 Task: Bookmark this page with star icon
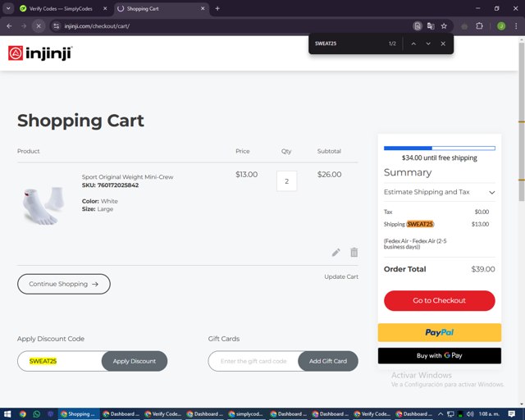click(x=444, y=25)
